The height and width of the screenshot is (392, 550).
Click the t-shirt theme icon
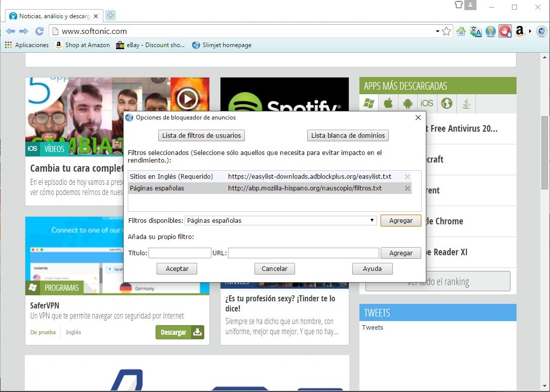(459, 5)
